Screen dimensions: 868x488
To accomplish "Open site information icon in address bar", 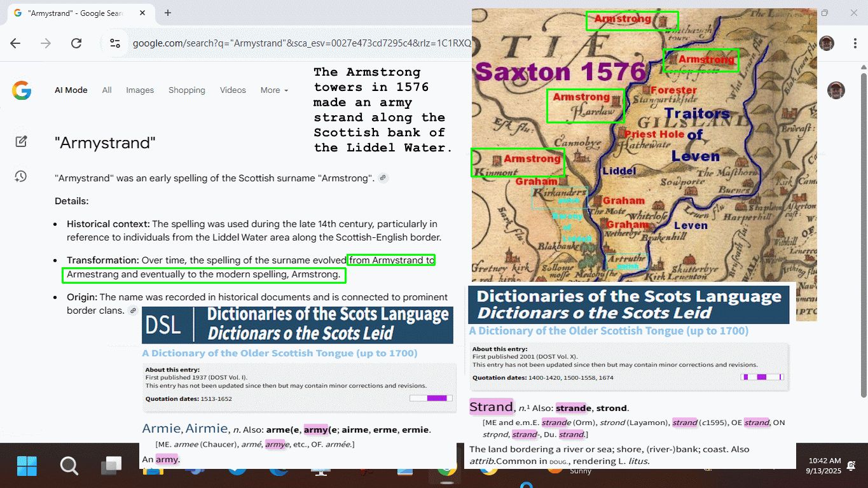I will [x=115, y=43].
